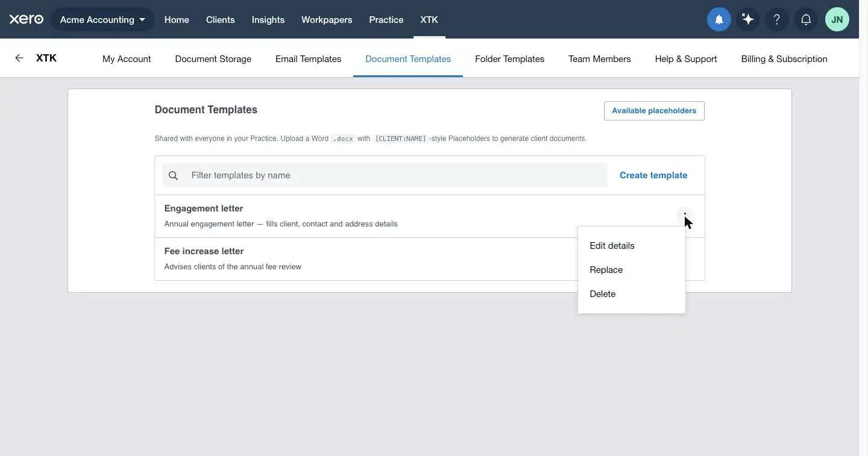This screenshot has width=868, height=456.
Task: Click the Engagement letter three-dot menu
Action: (x=685, y=216)
